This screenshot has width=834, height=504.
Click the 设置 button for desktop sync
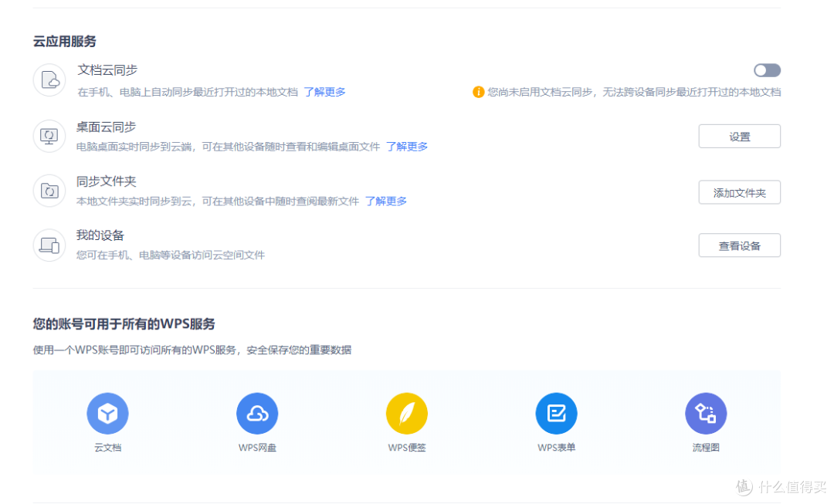pos(739,137)
